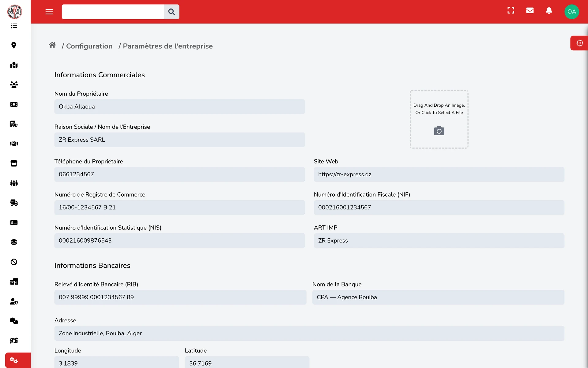This screenshot has height=368, width=588.
Task: Go to home via breadcrumb icon
Action: (x=52, y=45)
